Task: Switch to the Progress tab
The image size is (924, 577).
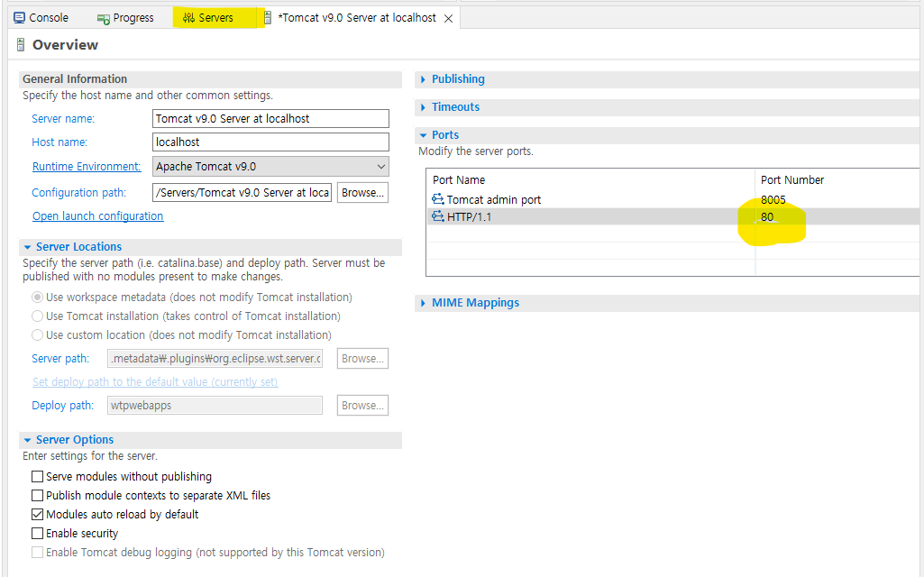Action: [x=125, y=18]
